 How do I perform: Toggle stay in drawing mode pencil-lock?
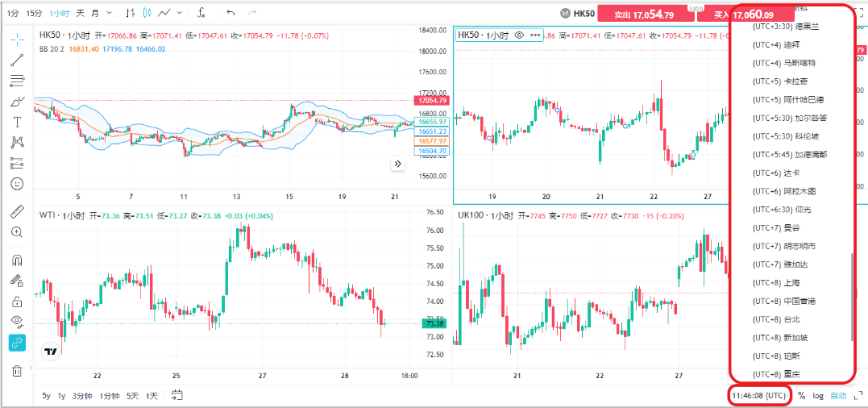(17, 281)
